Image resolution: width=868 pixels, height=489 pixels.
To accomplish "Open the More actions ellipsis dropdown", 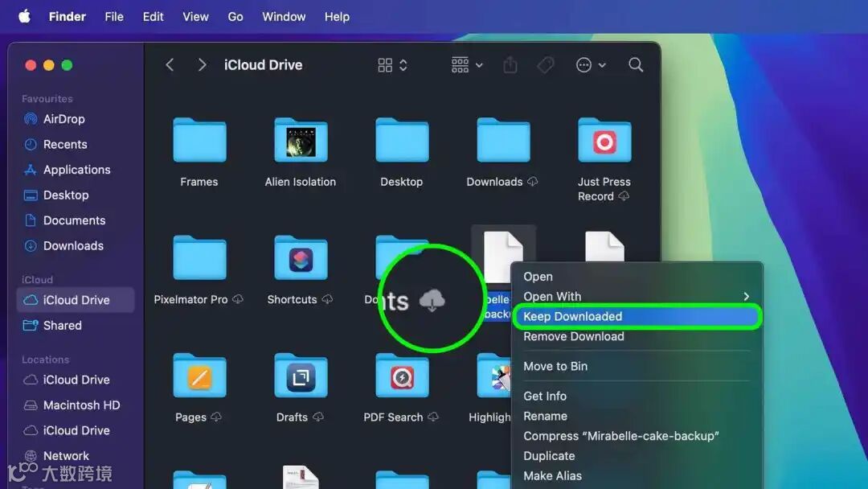I will (x=591, y=65).
